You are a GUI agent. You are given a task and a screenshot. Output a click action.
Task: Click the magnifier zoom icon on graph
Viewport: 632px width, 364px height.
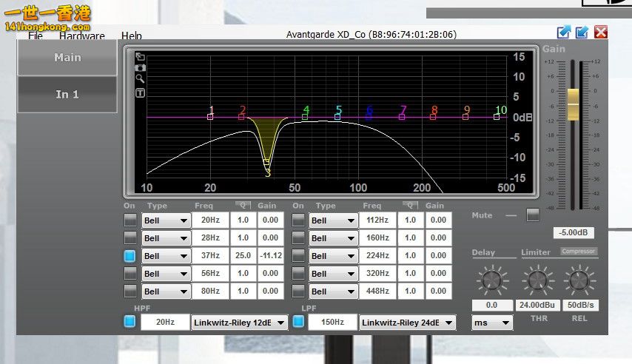pyautogui.click(x=140, y=78)
